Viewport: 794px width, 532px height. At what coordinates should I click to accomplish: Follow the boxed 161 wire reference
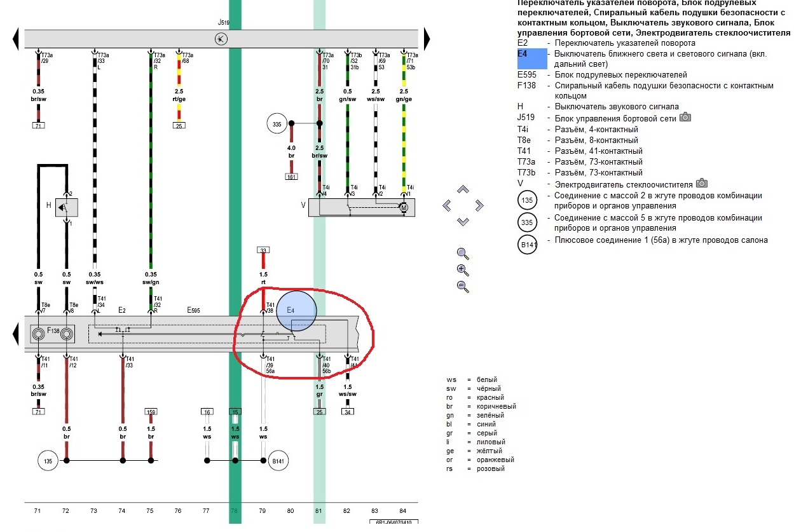292,176
